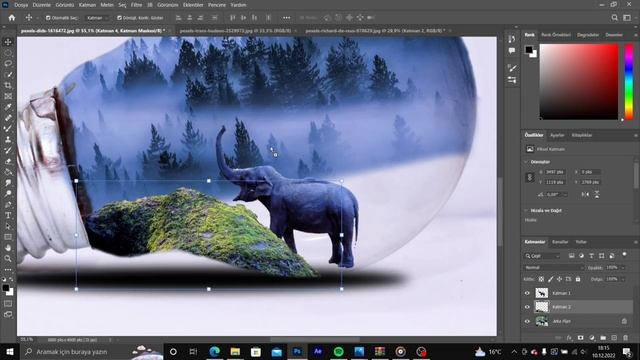
Task: Select the Clone Stamp tool
Action: (8, 140)
